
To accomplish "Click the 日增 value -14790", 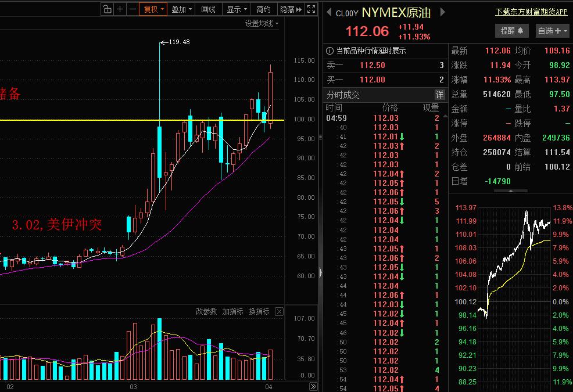I will point(497,181).
